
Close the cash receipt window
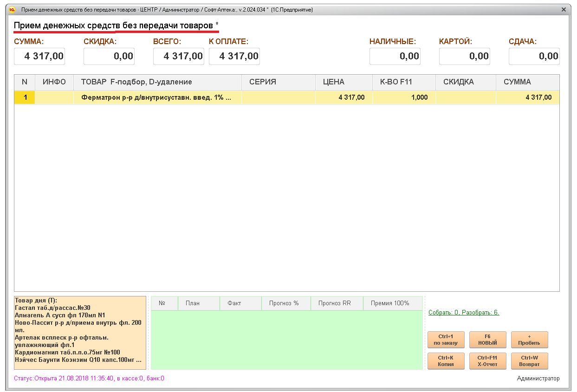pos(564,10)
